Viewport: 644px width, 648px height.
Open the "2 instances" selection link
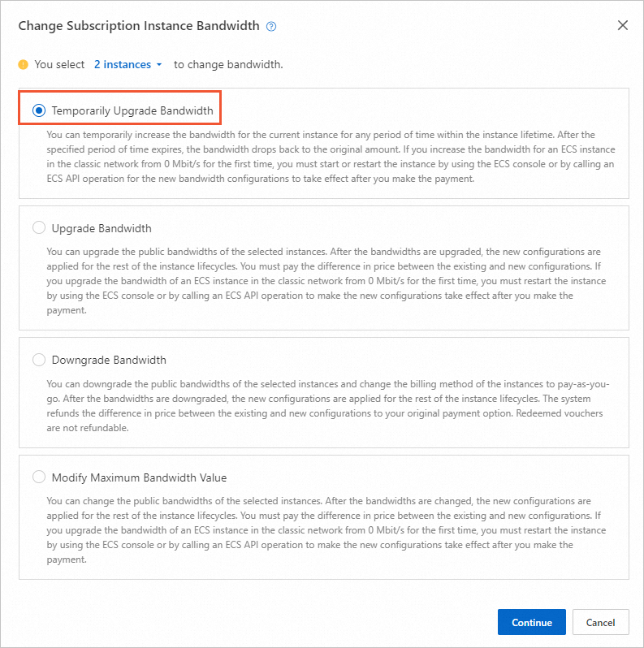[x=123, y=64]
